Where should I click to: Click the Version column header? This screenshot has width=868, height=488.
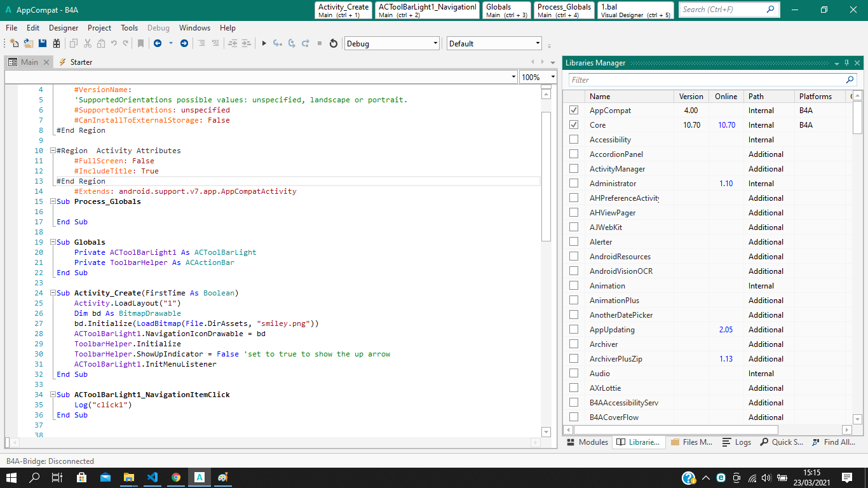691,97
